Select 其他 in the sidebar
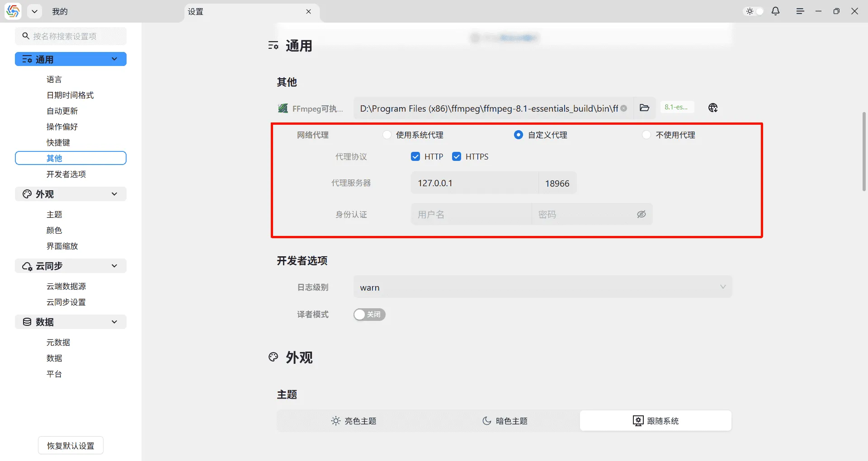Image resolution: width=868 pixels, height=461 pixels. [x=71, y=158]
